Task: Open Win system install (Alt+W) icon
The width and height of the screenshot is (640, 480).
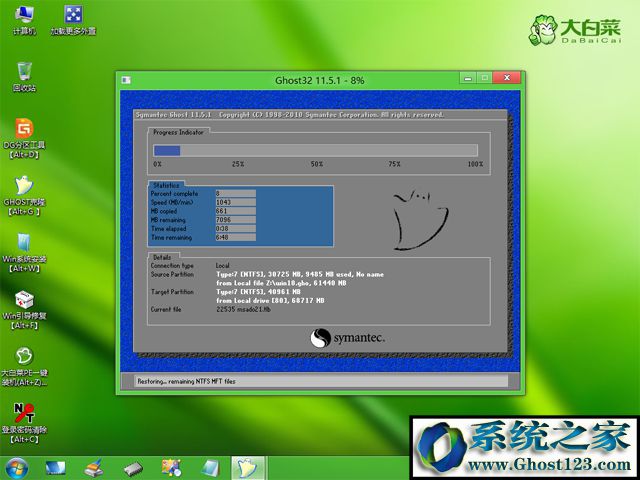Action: 24,252
